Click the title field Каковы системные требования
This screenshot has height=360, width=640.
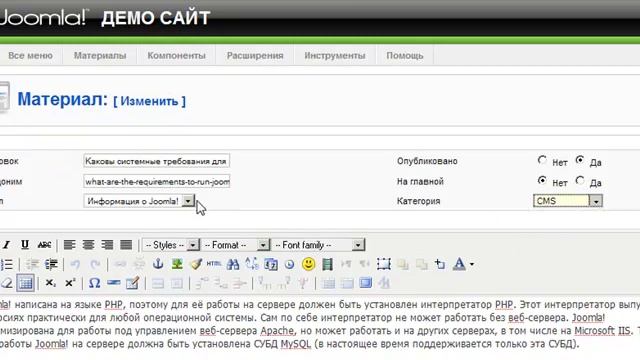156,161
